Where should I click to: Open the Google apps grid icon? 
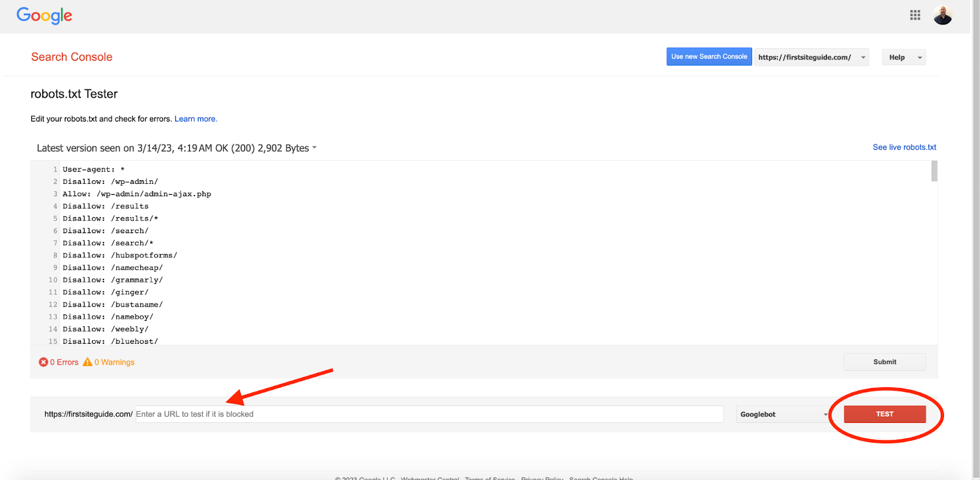pos(915,15)
